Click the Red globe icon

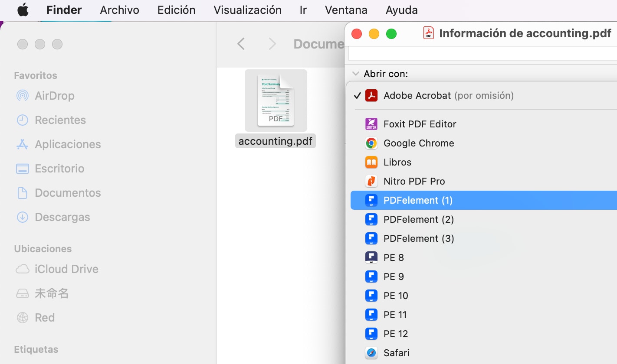[22, 318]
